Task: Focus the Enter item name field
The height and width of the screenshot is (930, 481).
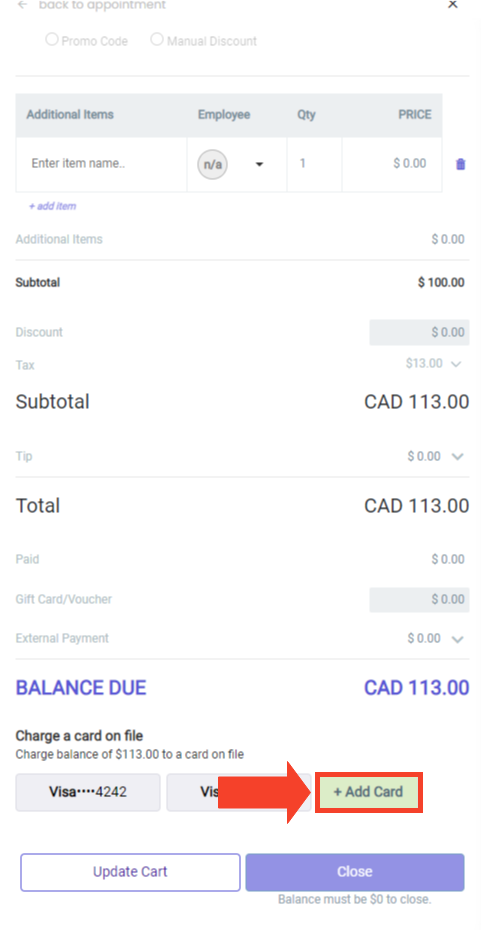Action: point(101,164)
